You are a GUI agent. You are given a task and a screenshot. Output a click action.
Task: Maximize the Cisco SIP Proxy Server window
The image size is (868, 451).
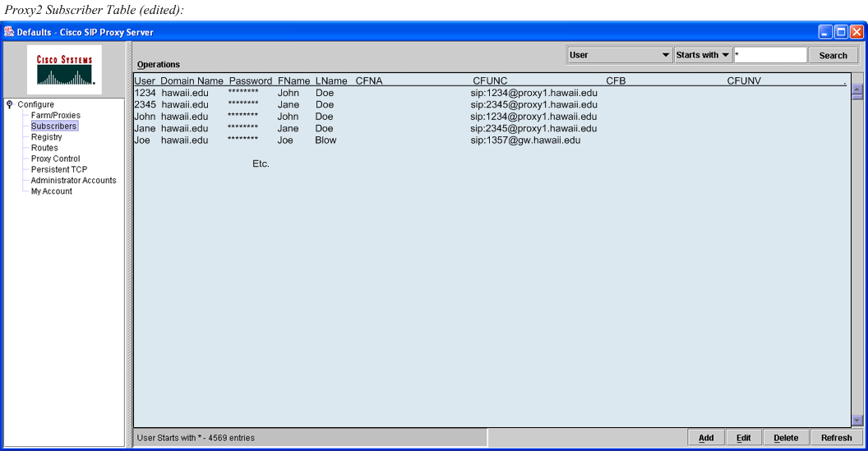click(841, 32)
